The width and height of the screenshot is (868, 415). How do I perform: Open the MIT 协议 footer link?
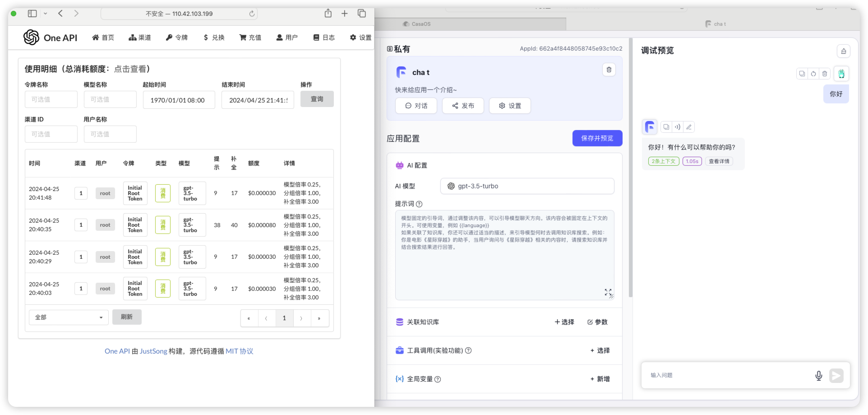(x=240, y=351)
